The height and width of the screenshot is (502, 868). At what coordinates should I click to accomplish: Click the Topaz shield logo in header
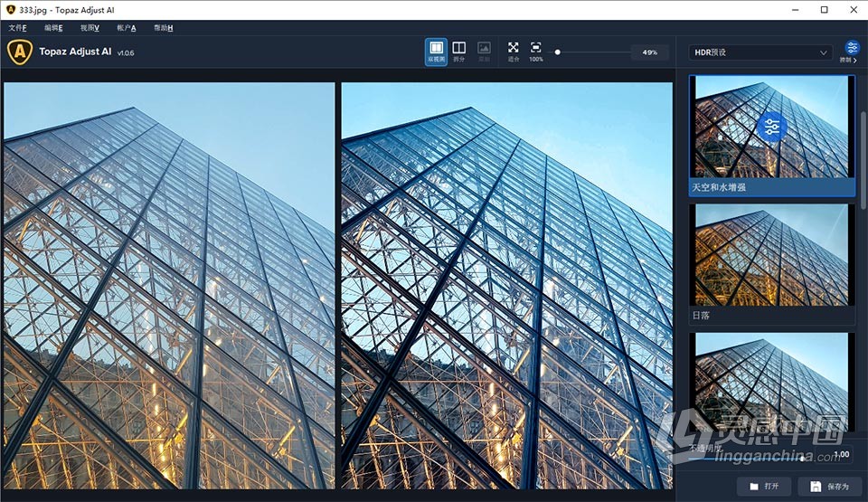coord(19,52)
